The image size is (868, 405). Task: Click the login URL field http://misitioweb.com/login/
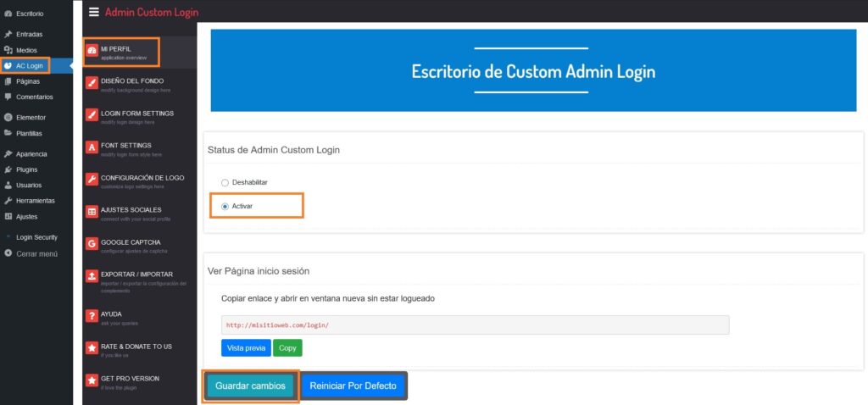click(x=475, y=325)
